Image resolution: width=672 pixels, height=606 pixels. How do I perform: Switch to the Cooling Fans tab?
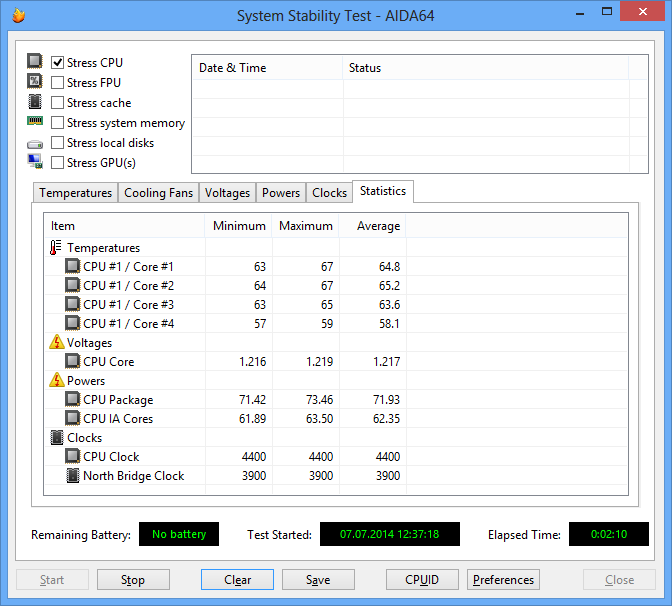coord(159,193)
